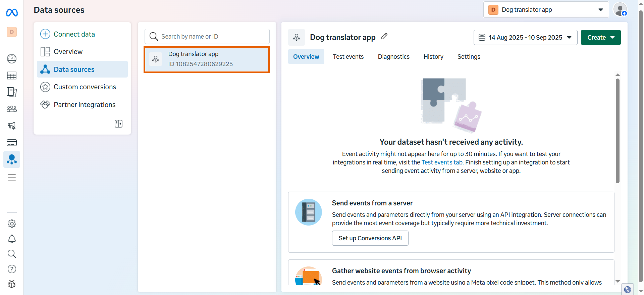
Task: Click the bug report icon
Action: (12, 284)
